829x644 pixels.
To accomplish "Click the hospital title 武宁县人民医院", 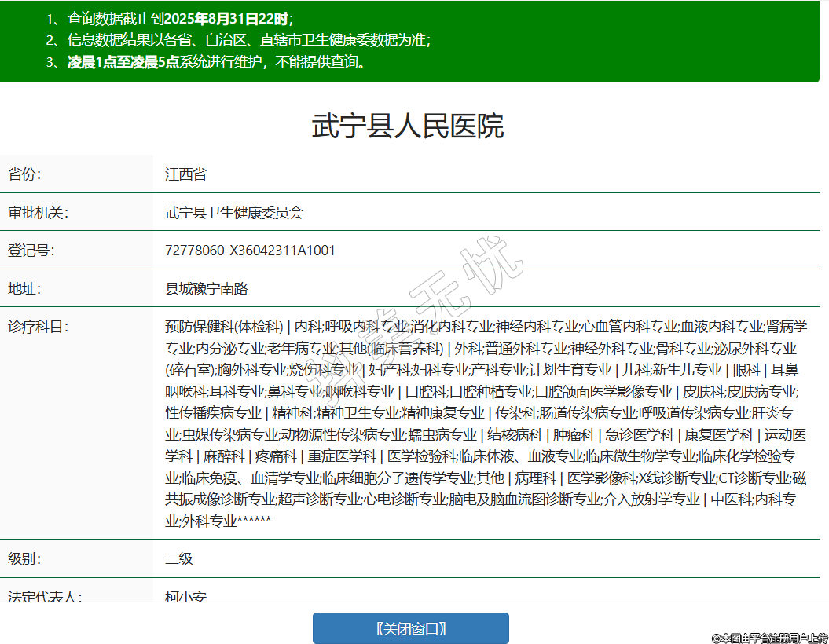I will 408,126.
